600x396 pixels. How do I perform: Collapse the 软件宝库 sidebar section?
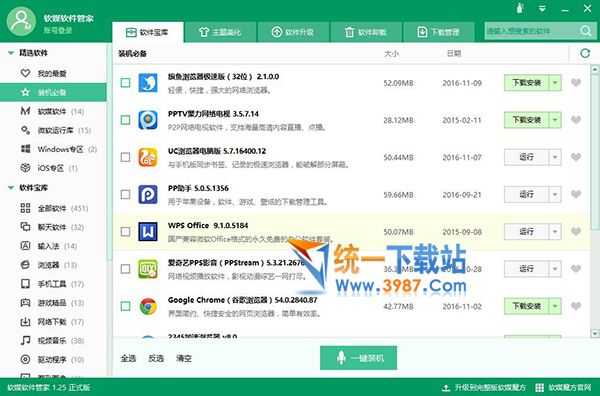[x=11, y=187]
